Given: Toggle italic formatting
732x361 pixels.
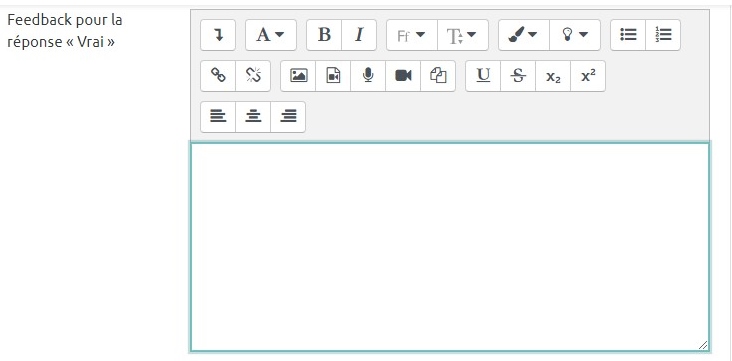Looking at the screenshot, I should [359, 35].
